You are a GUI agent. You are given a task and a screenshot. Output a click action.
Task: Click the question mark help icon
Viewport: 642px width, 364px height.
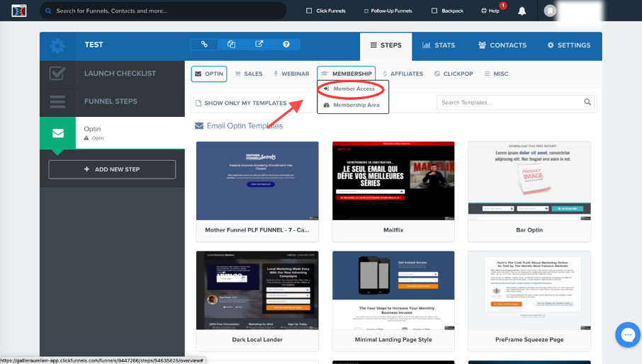pyautogui.click(x=286, y=44)
